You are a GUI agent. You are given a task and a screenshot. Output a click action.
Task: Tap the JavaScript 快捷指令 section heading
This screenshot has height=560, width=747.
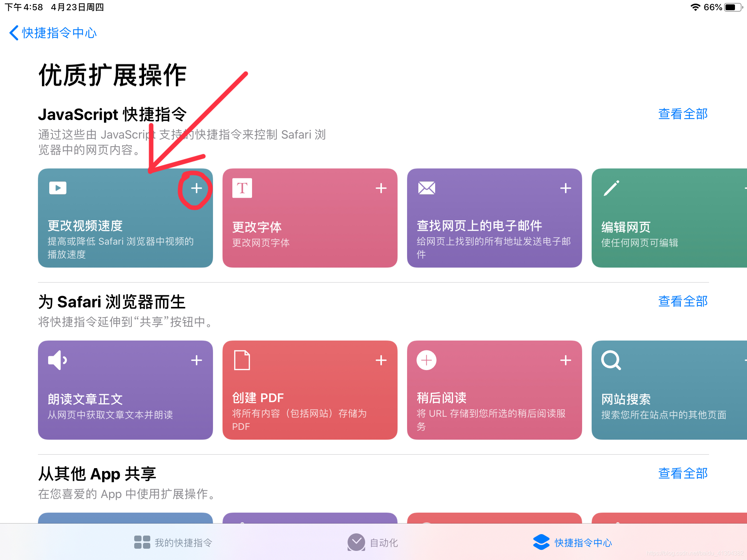pos(112,114)
